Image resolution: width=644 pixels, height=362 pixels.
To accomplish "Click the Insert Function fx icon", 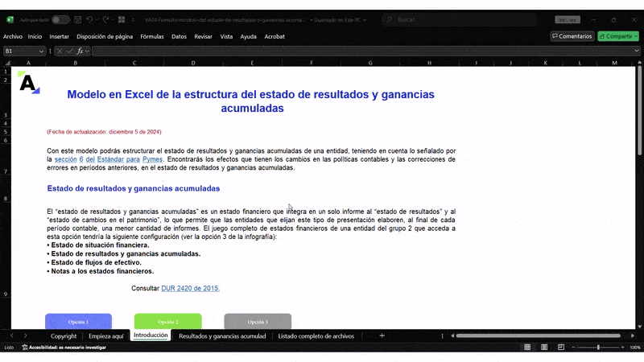I will pyautogui.click(x=80, y=51).
